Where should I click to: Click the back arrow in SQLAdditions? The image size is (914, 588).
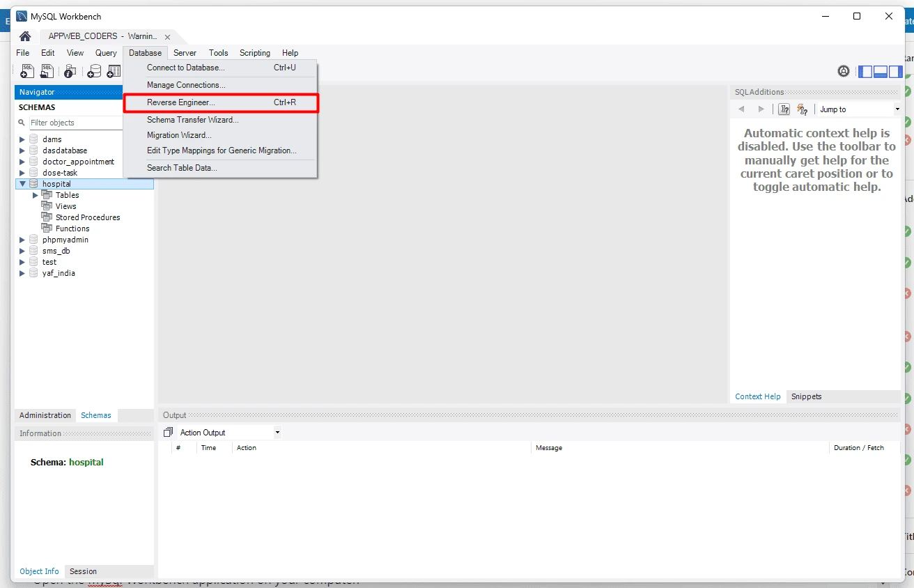tap(741, 109)
